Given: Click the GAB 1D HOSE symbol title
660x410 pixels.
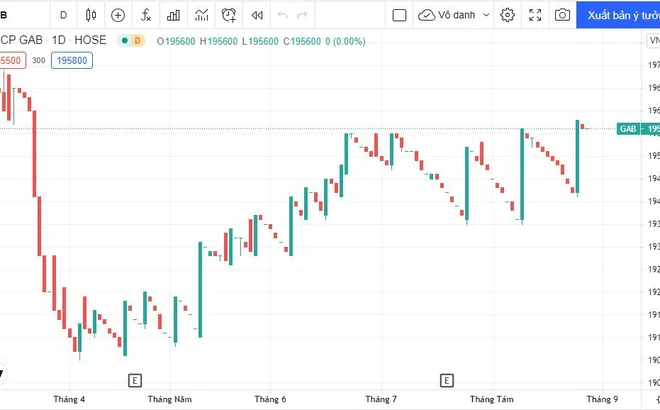Looking at the screenshot, I should (x=53, y=40).
